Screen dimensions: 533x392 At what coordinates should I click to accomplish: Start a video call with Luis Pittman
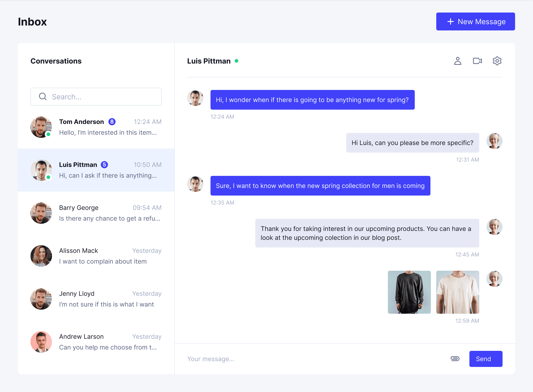pyautogui.click(x=477, y=61)
